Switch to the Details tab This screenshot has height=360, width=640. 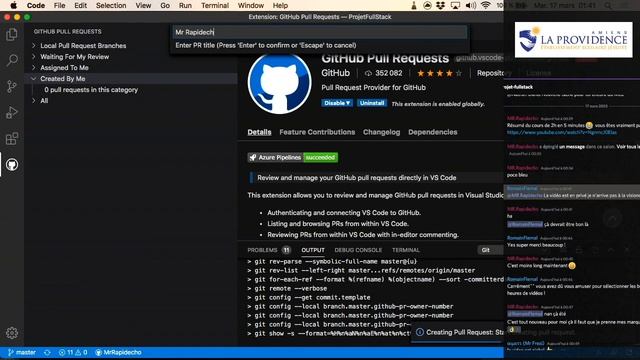(259, 132)
